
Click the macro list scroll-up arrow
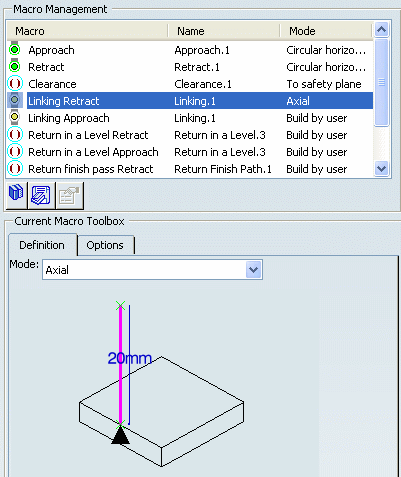pos(381,30)
